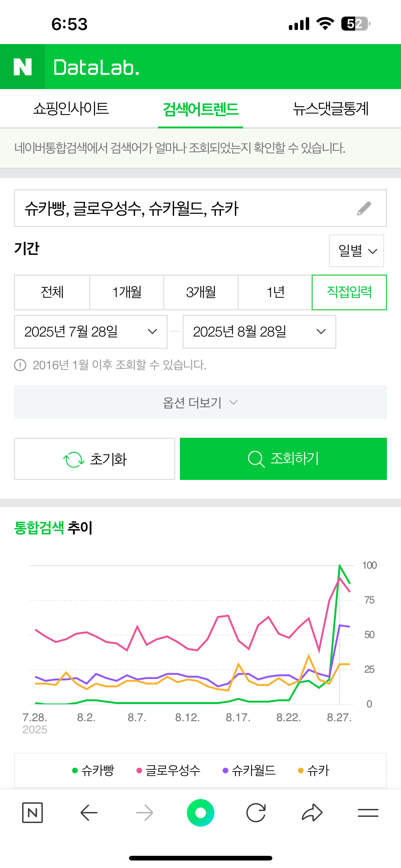Open Naver home icon in bottom bar

coord(32,813)
